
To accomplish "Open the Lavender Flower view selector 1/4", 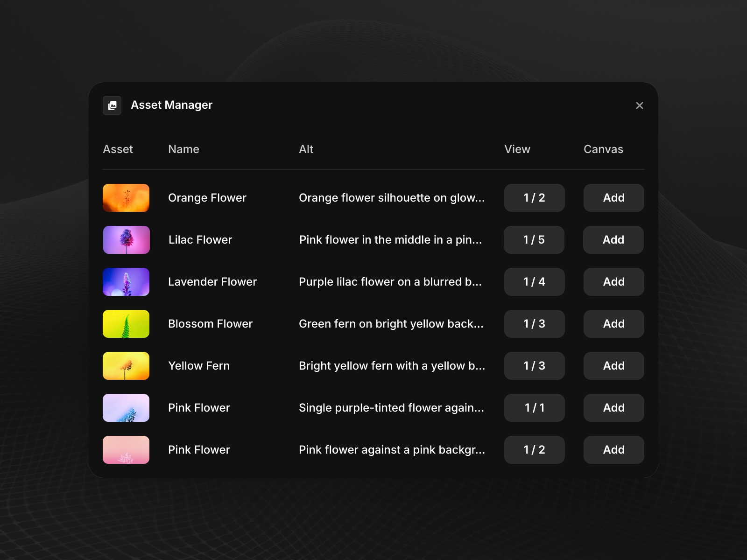I will point(534,282).
